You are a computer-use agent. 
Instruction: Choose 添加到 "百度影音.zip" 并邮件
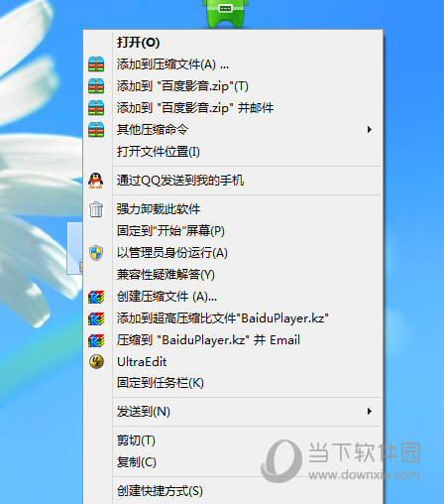233,108
